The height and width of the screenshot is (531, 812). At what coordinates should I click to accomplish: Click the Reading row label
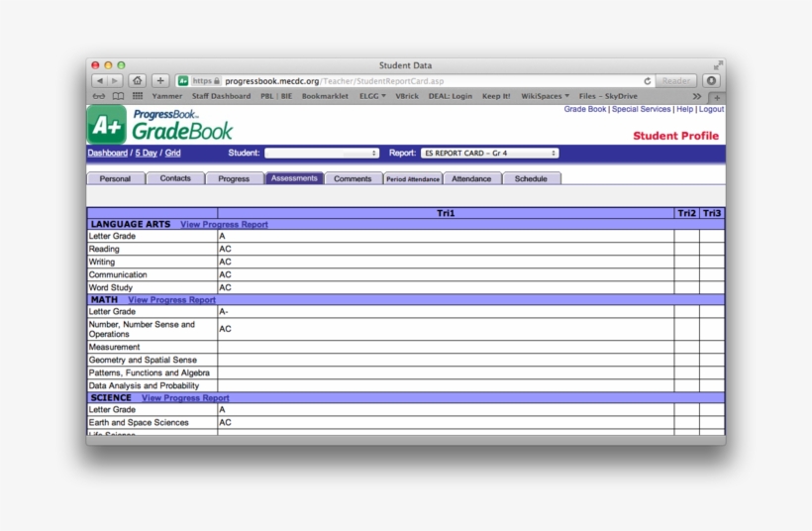(x=104, y=249)
